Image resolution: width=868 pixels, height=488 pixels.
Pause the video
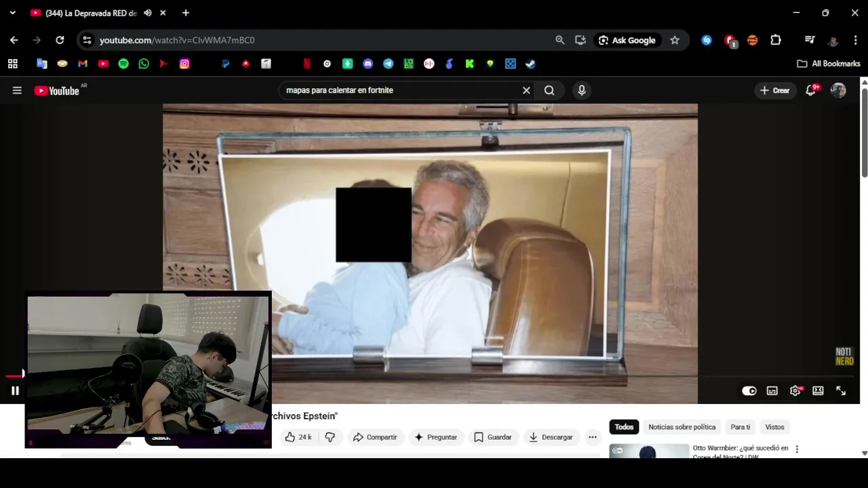coord(15,390)
